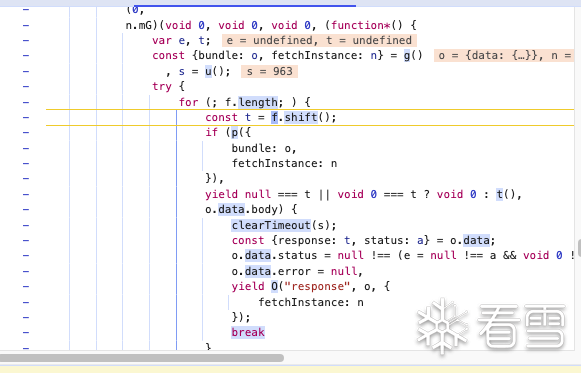
Task: Click the highlighted shift method token
Action: point(301,117)
